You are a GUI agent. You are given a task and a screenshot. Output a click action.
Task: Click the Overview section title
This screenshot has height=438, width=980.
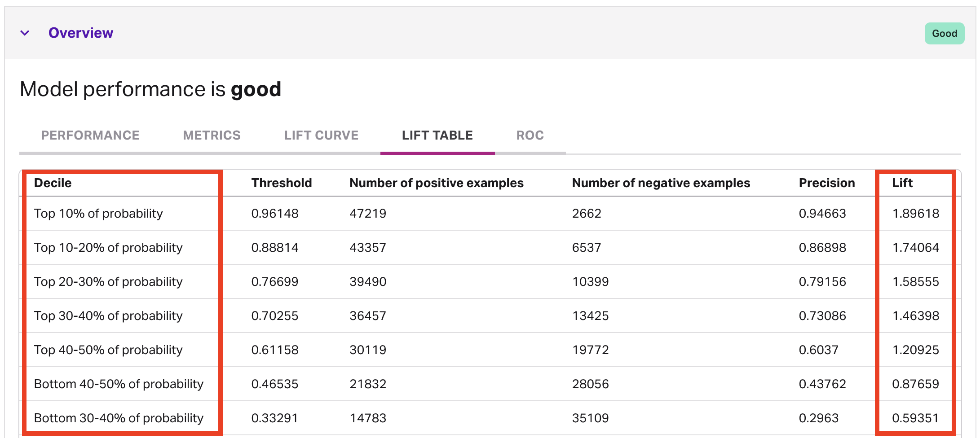tap(81, 33)
